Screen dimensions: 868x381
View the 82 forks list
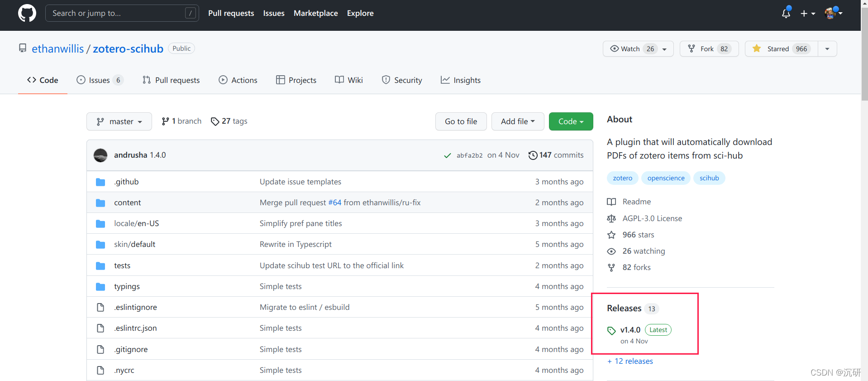point(636,267)
